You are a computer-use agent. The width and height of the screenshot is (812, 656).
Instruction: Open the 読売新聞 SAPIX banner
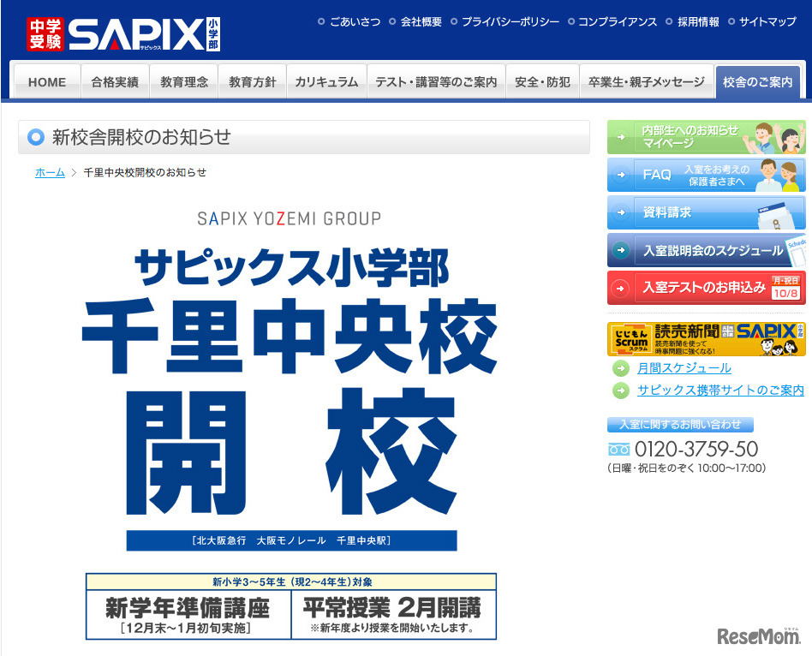(707, 339)
